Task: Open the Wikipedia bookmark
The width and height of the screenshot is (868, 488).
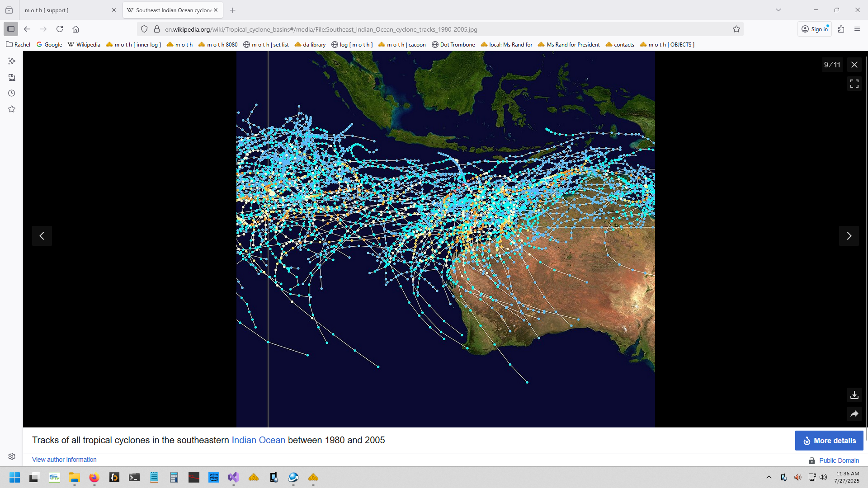Action: [84, 45]
